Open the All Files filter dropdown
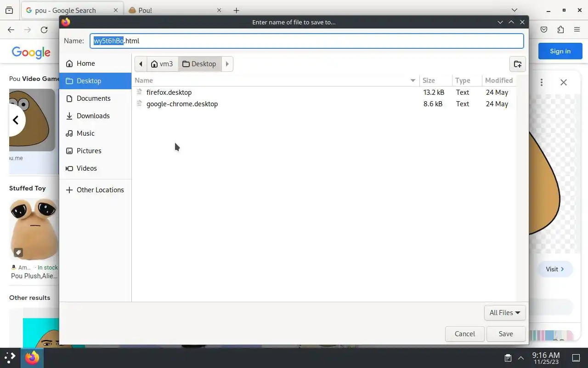 pos(505,313)
